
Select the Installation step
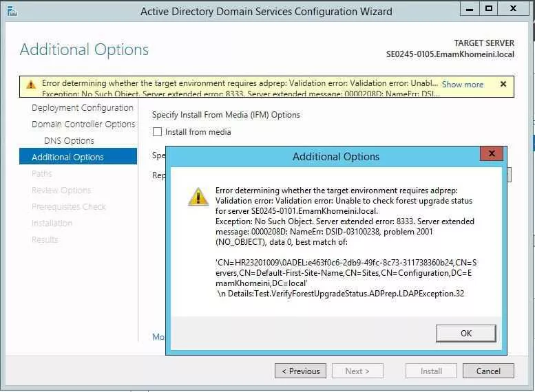coord(52,224)
